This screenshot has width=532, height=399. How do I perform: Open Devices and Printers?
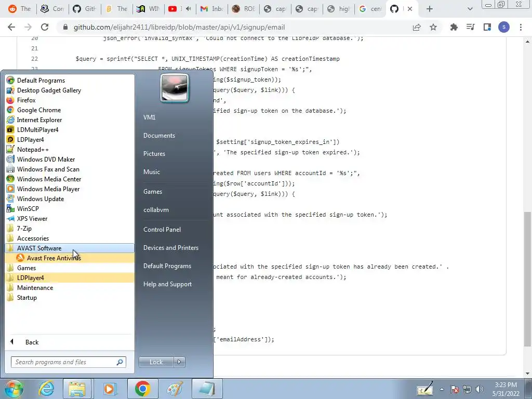coord(170,248)
